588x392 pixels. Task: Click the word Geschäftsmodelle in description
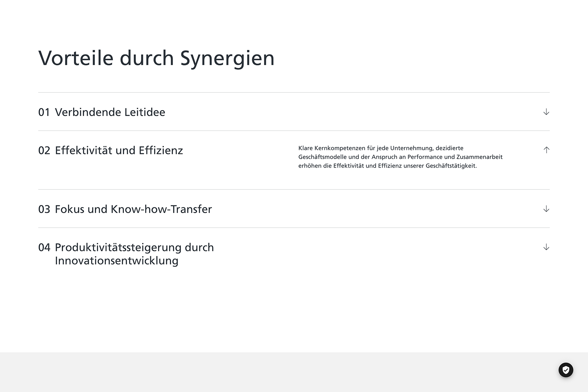pyautogui.click(x=322, y=157)
